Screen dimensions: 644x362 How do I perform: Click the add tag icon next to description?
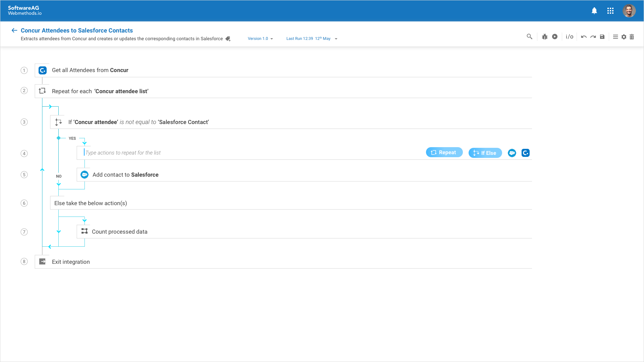click(x=228, y=39)
